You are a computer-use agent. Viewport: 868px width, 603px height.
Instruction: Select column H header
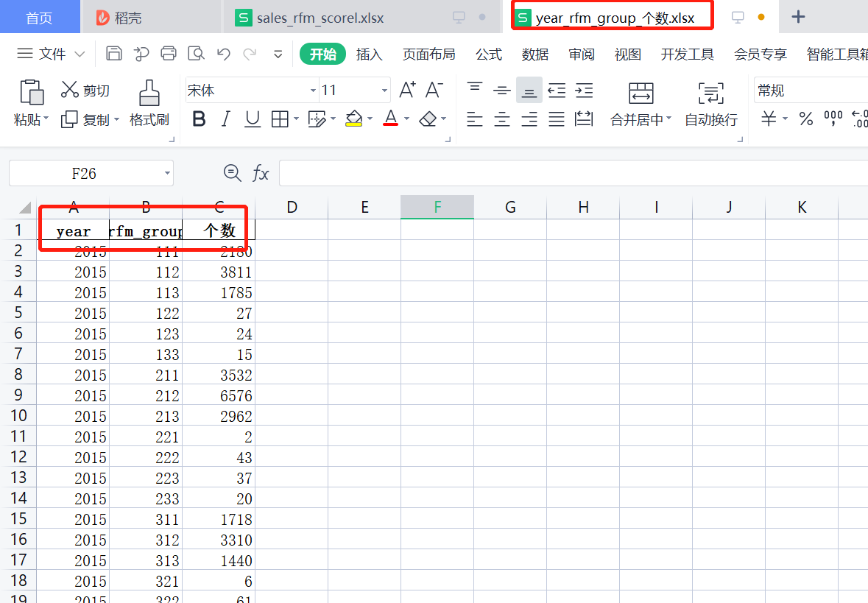(x=583, y=207)
